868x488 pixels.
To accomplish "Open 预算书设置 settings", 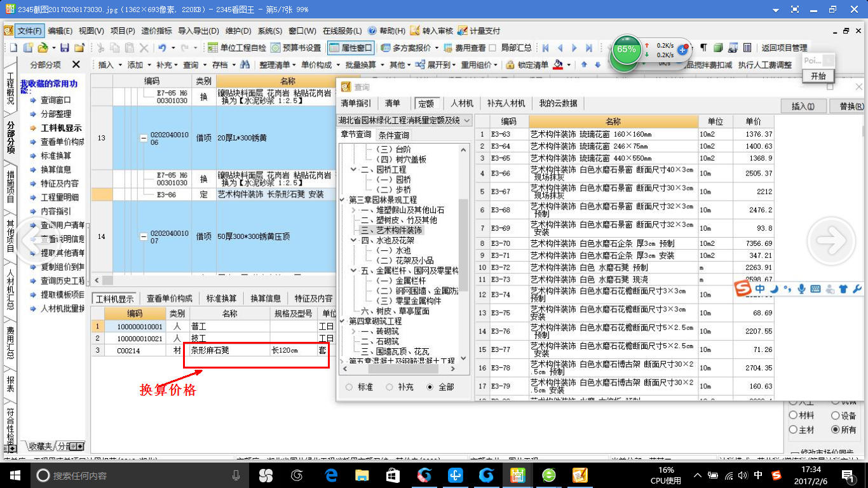I will click(x=295, y=48).
